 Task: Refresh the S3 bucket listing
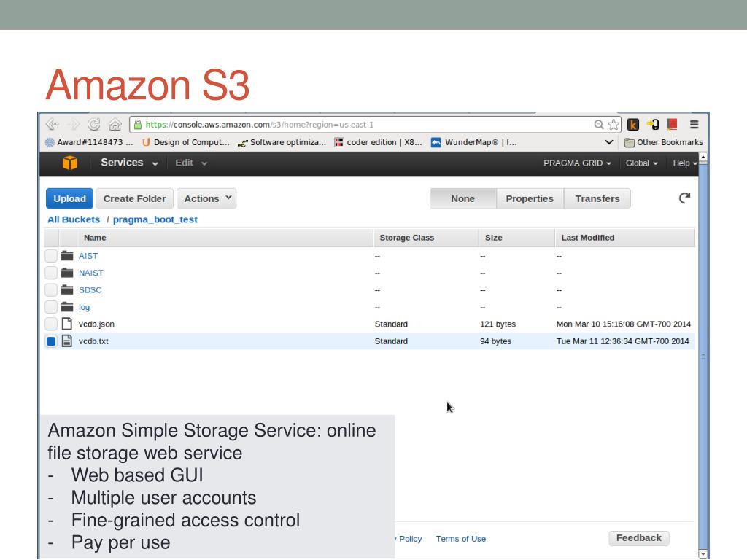(x=684, y=198)
